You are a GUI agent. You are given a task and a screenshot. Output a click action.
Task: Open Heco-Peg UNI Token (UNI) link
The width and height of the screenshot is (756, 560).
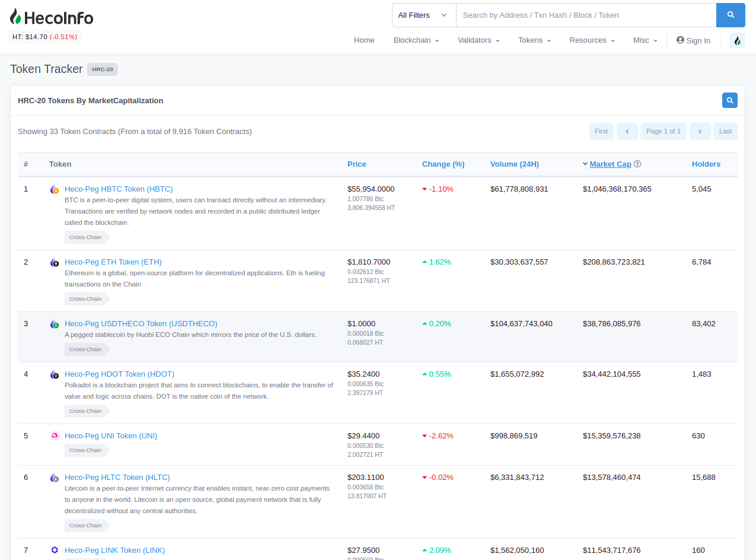tap(111, 436)
